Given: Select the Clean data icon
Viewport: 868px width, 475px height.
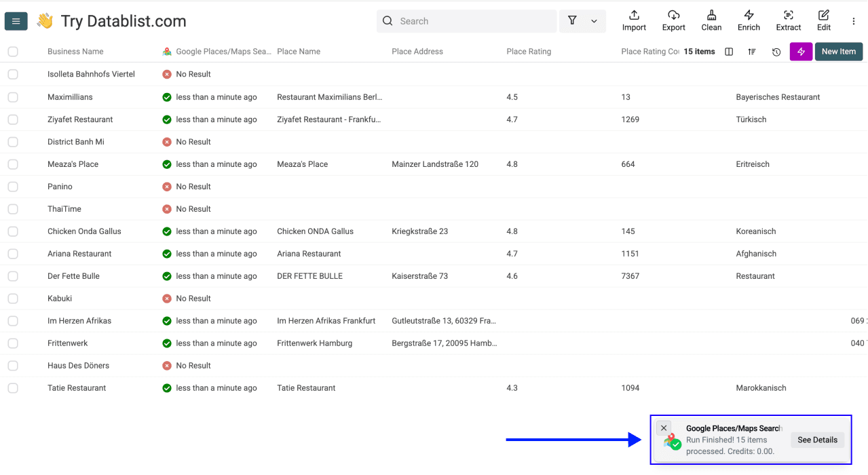Looking at the screenshot, I should (711, 20).
